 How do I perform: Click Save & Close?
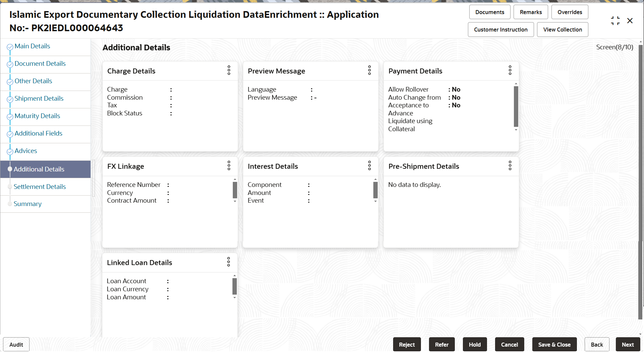tap(554, 345)
